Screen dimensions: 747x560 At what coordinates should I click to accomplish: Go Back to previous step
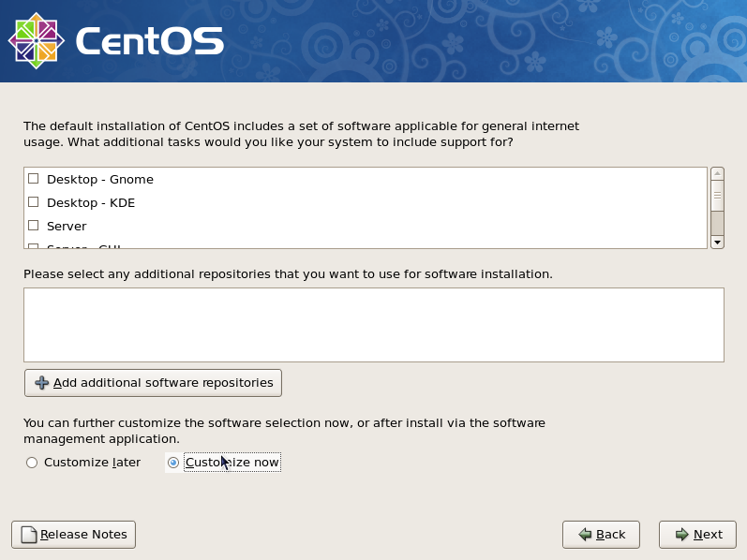tap(601, 535)
